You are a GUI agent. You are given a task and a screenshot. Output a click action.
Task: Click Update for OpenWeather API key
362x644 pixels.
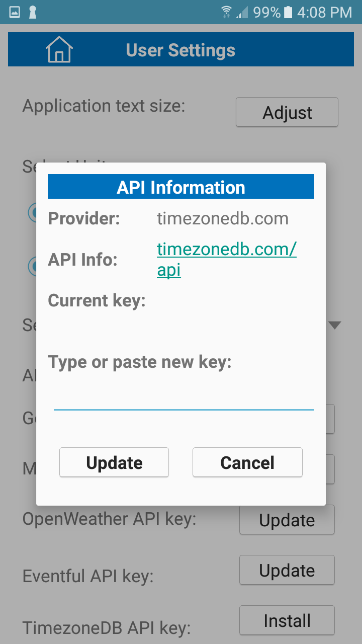[x=287, y=520]
